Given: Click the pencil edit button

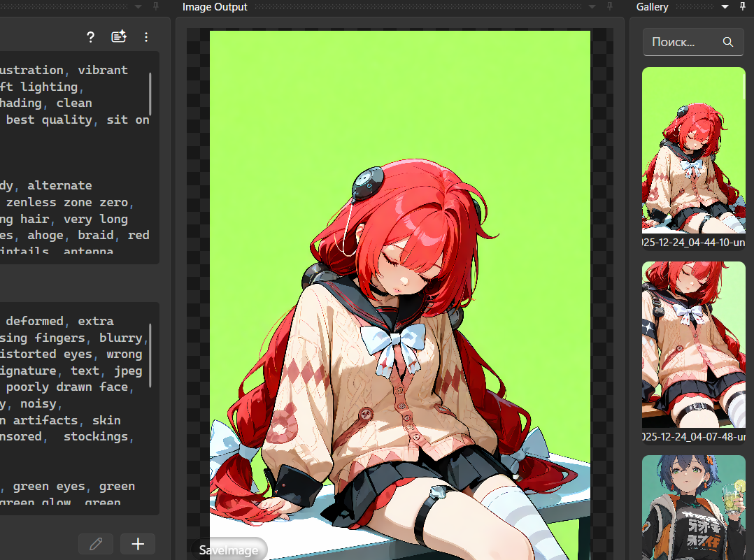Looking at the screenshot, I should pos(96,544).
